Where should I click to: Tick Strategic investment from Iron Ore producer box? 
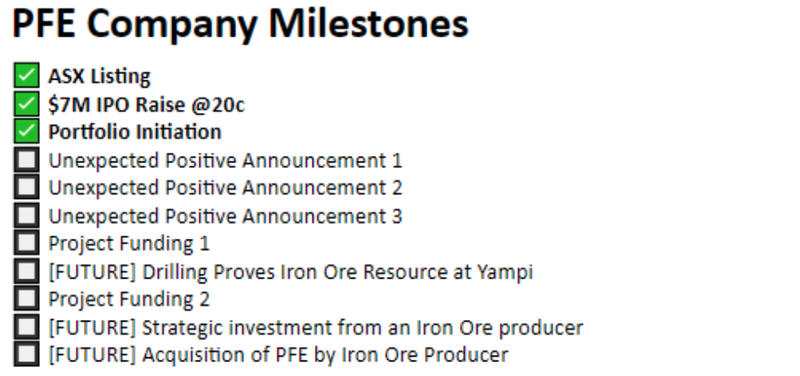(26, 327)
